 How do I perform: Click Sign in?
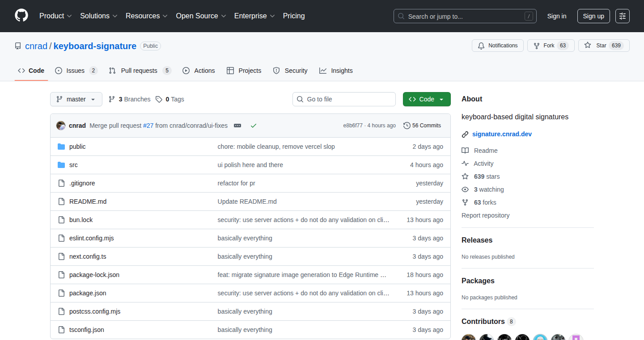pos(557,16)
